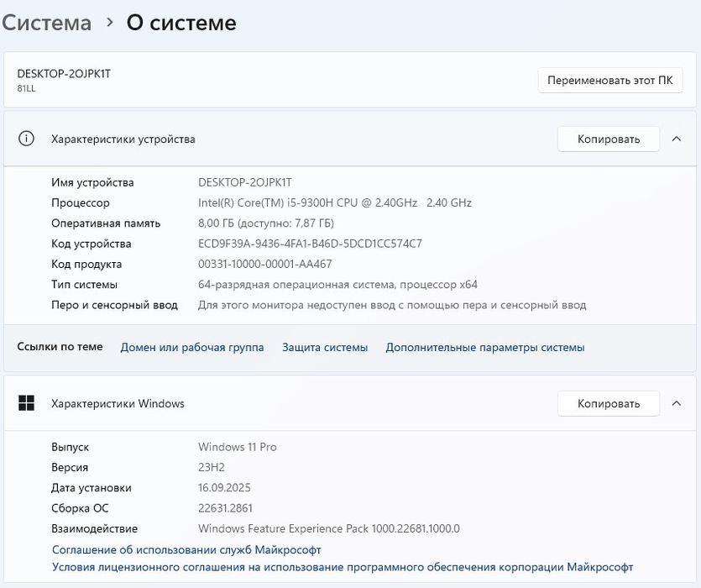Screen dimensions: 701x588
Task: Click the Дата установки label
Action: pyautogui.click(x=92, y=488)
